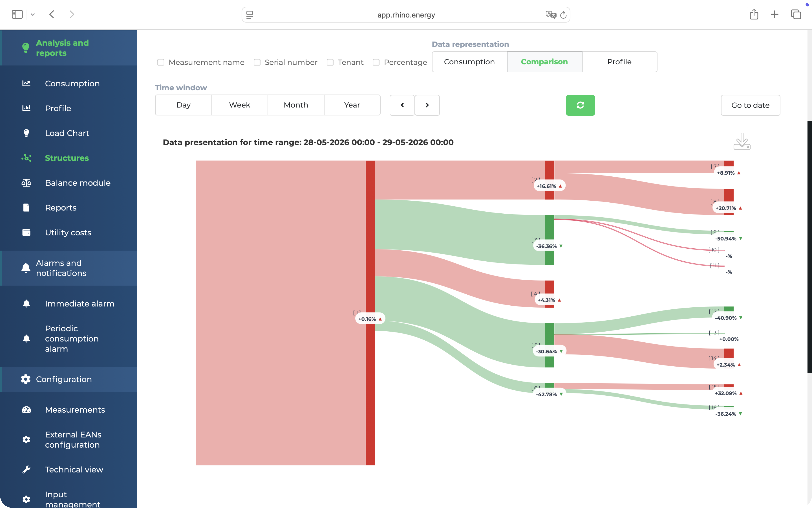Click the Structures network icon
The image size is (812, 508).
click(26, 158)
